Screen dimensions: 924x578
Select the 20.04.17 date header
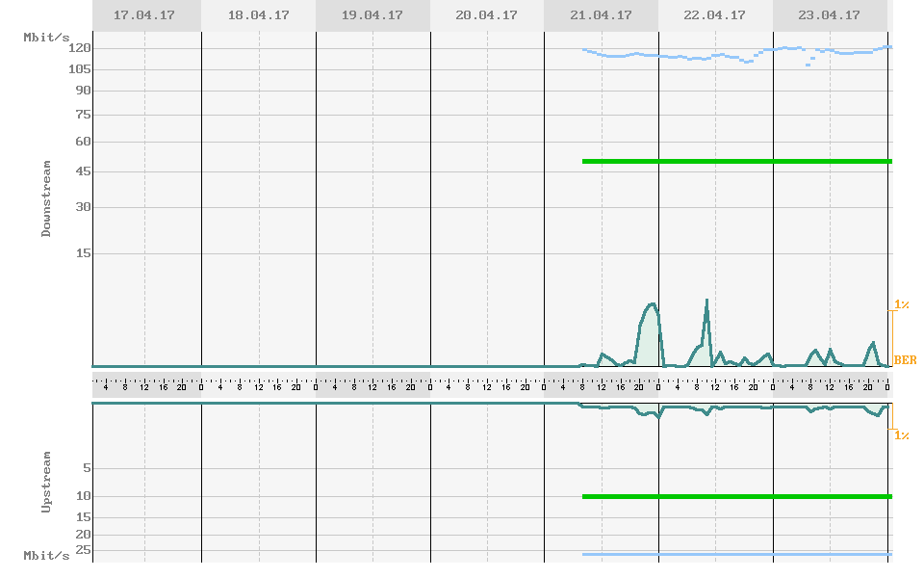(486, 15)
